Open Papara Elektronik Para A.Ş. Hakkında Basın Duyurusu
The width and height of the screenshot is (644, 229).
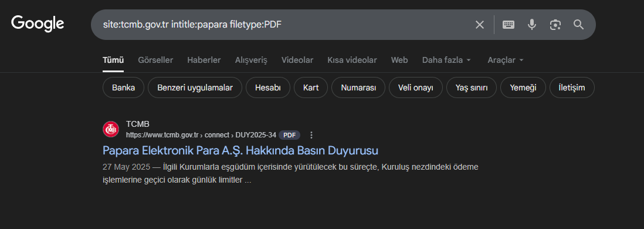pyautogui.click(x=240, y=150)
